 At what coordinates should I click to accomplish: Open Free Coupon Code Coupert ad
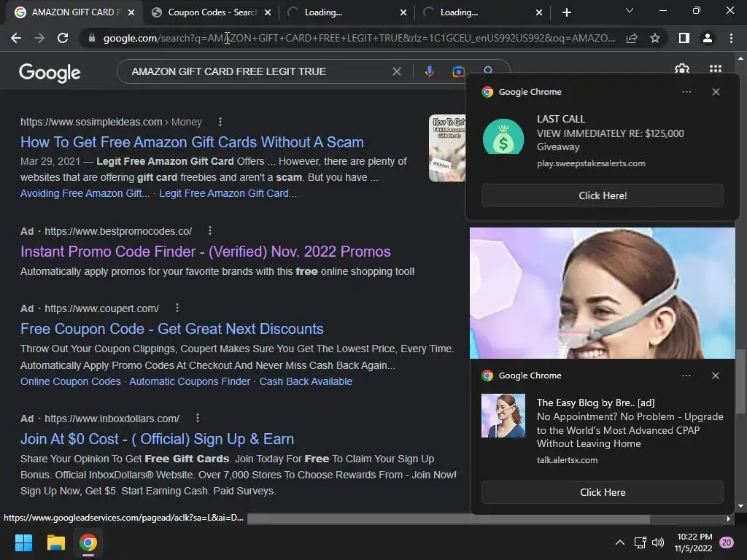tap(172, 329)
